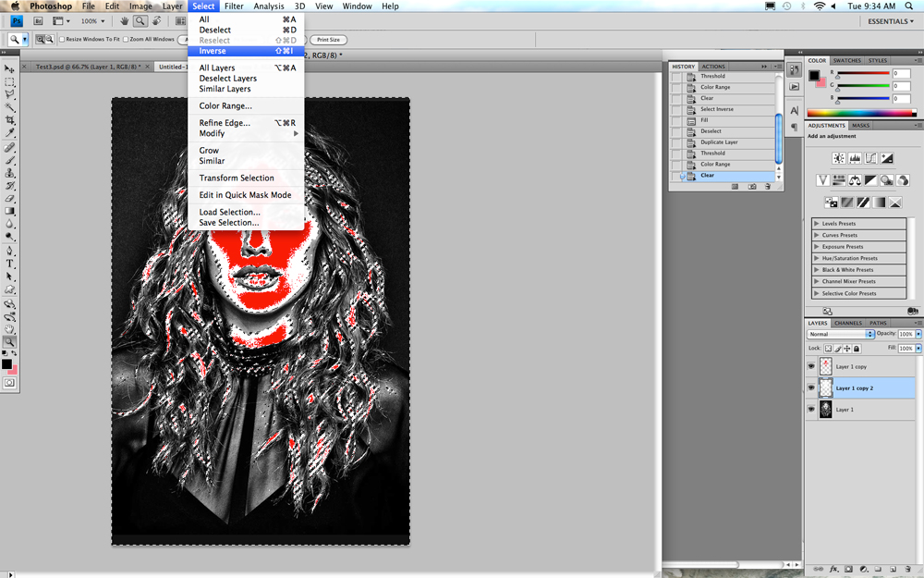Activate zoom in mode in options bar
This screenshot has height=578, width=924.
[x=40, y=40]
